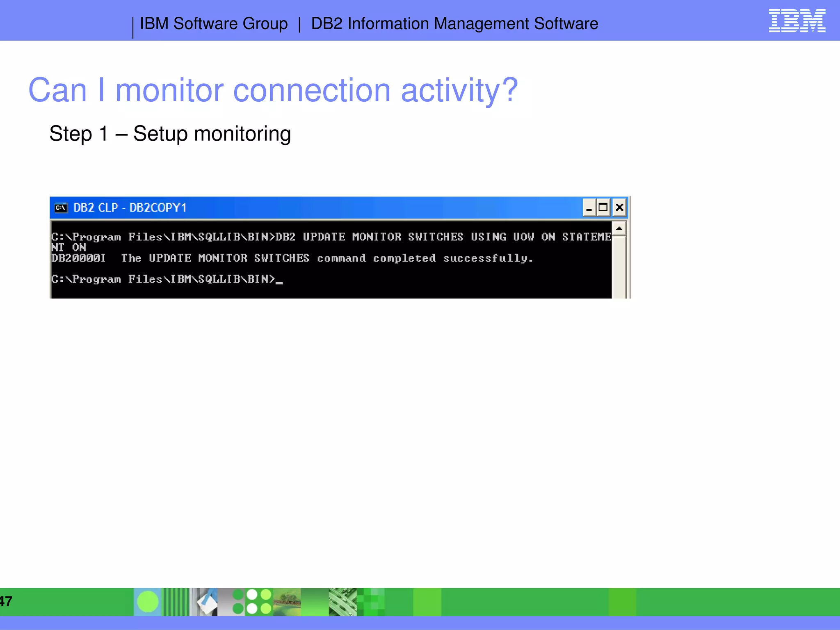Minimize the DB2 CLP window
Image resolution: width=840 pixels, height=630 pixels.
point(589,208)
